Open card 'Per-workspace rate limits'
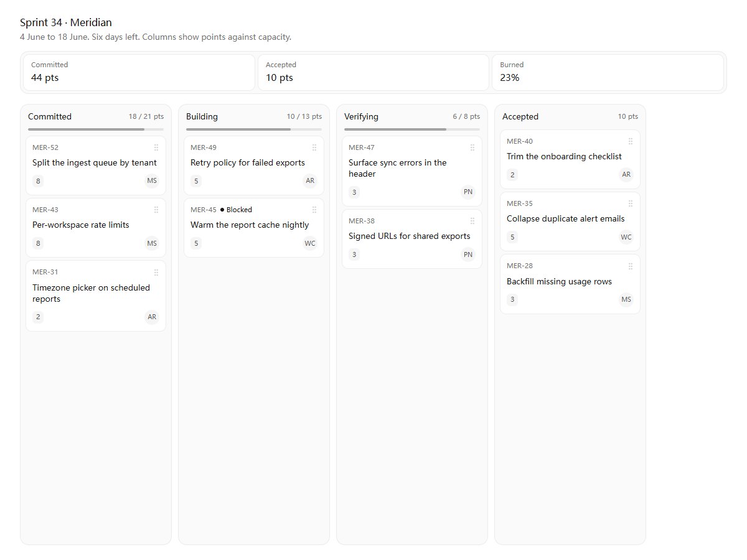This screenshot has width=747, height=560. pos(96,228)
